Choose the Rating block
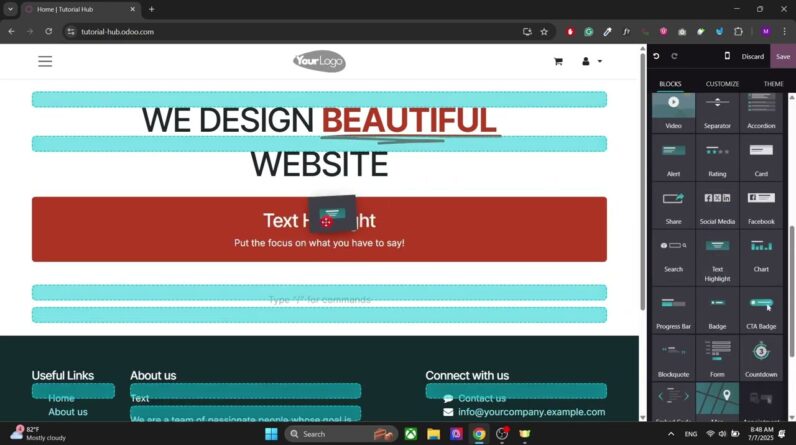The height and width of the screenshot is (445, 796). pyautogui.click(x=717, y=156)
